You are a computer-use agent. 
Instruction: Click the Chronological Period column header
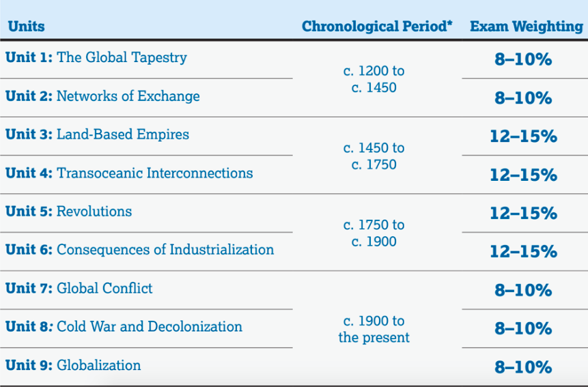click(x=377, y=26)
